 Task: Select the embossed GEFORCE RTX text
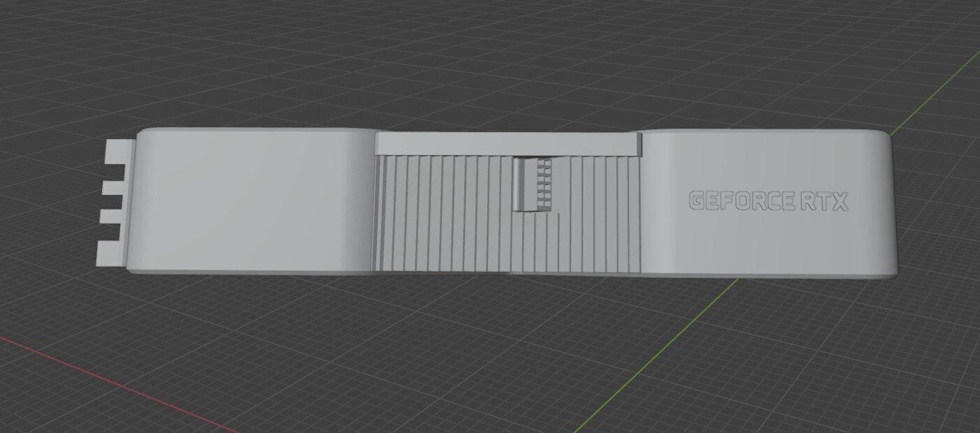tap(769, 201)
